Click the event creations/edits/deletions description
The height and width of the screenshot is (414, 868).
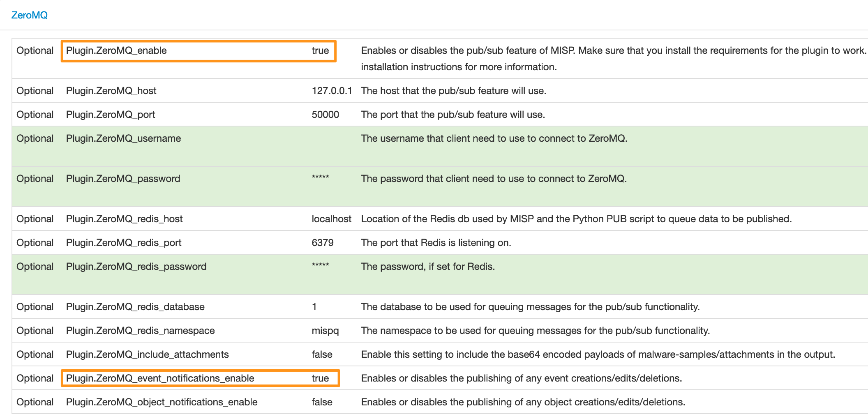pyautogui.click(x=522, y=378)
